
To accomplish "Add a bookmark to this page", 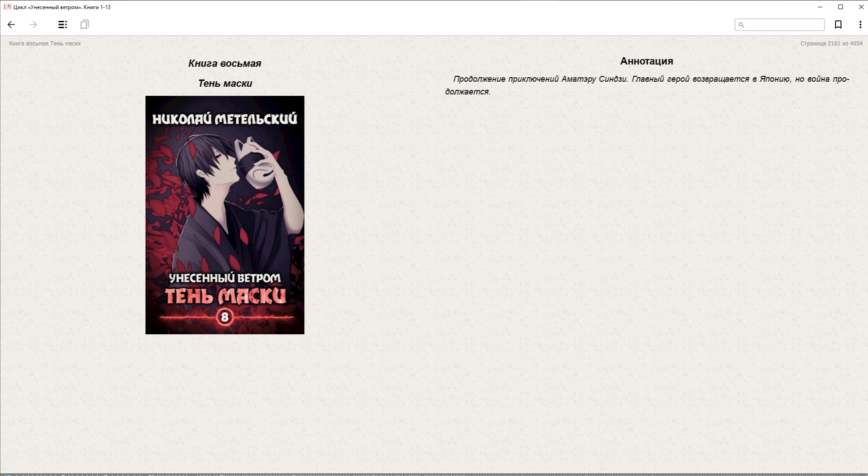I will tap(838, 25).
